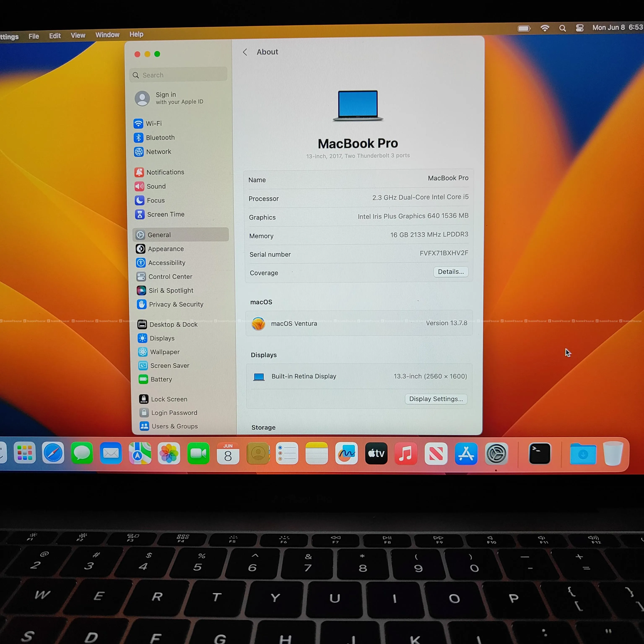Viewport: 644px width, 644px height.
Task: Open FaceTime from the Dock
Action: (198, 453)
